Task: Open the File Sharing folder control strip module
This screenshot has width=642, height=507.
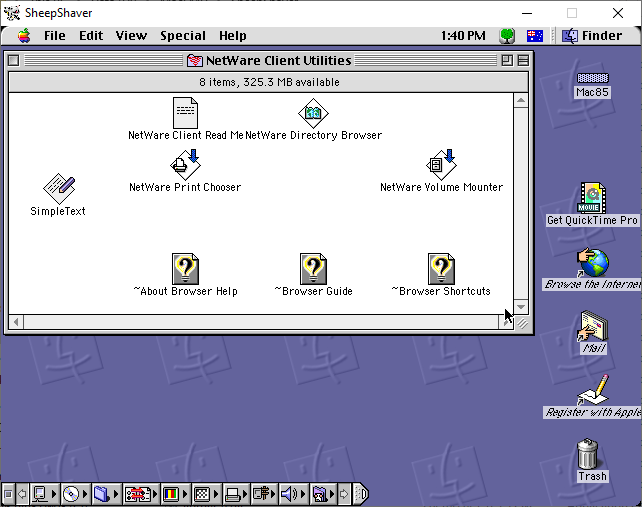Action: pyautogui.click(x=106, y=494)
